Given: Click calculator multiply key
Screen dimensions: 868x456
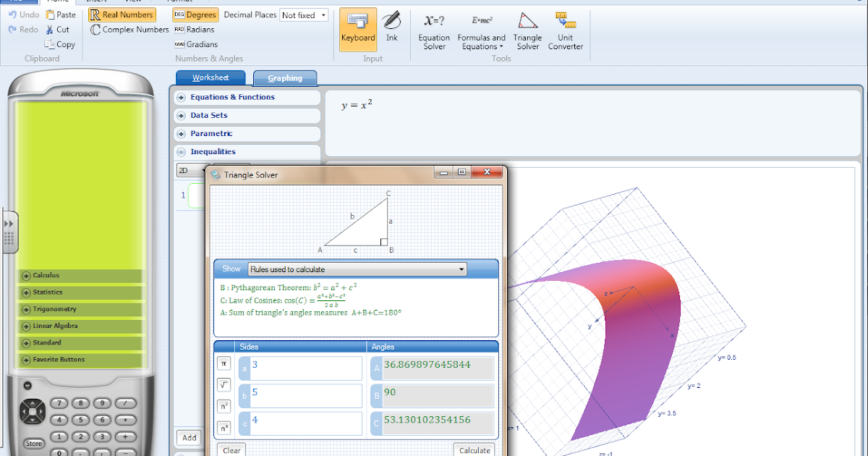Looking at the screenshot, I should click(125, 420).
